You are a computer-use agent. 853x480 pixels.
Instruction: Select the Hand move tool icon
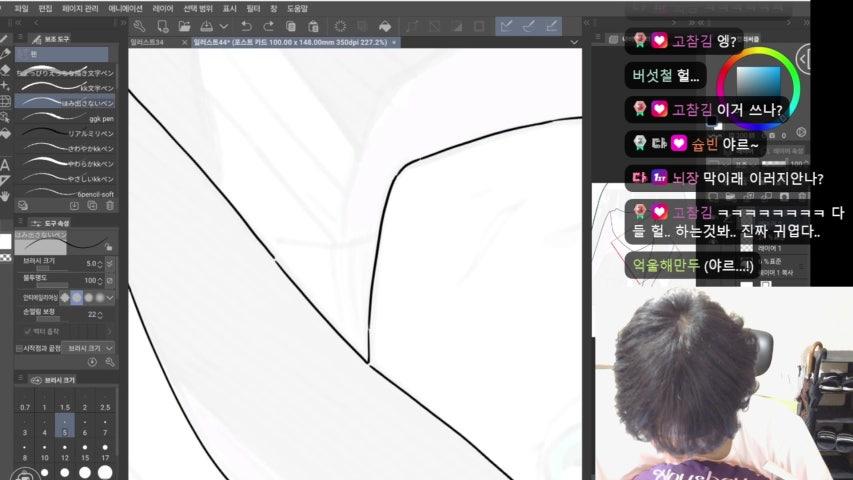pyautogui.click(x=5, y=196)
